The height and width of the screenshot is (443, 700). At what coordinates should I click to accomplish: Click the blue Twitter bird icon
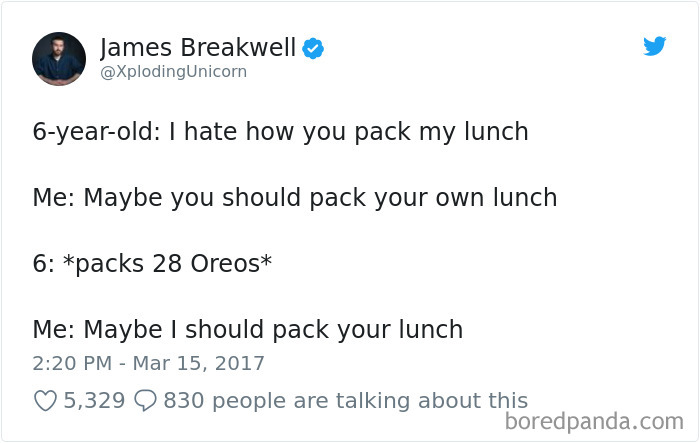655,46
